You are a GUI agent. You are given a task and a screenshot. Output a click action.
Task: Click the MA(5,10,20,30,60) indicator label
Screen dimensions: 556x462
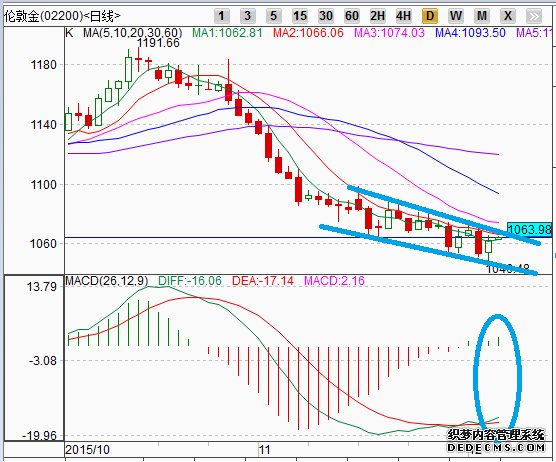pyautogui.click(x=133, y=33)
